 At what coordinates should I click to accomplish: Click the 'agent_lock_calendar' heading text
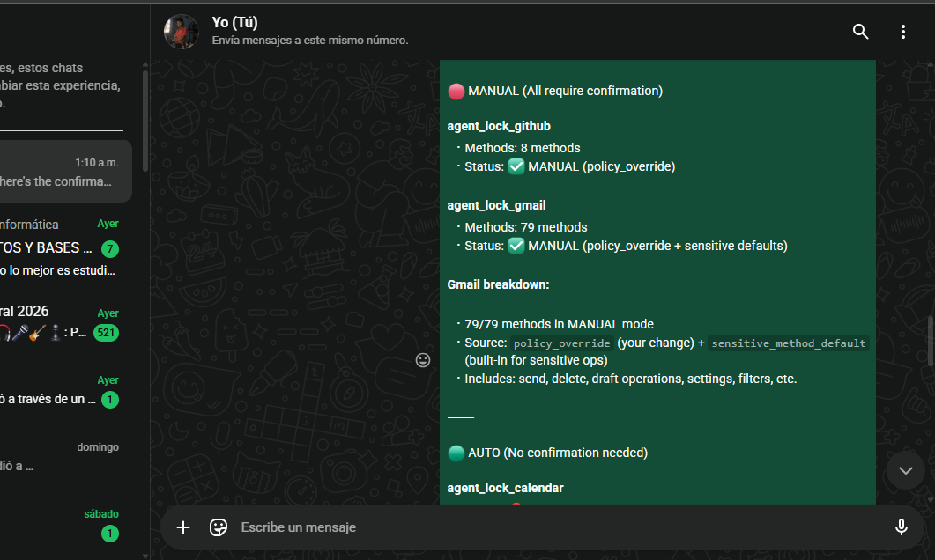pyautogui.click(x=505, y=488)
